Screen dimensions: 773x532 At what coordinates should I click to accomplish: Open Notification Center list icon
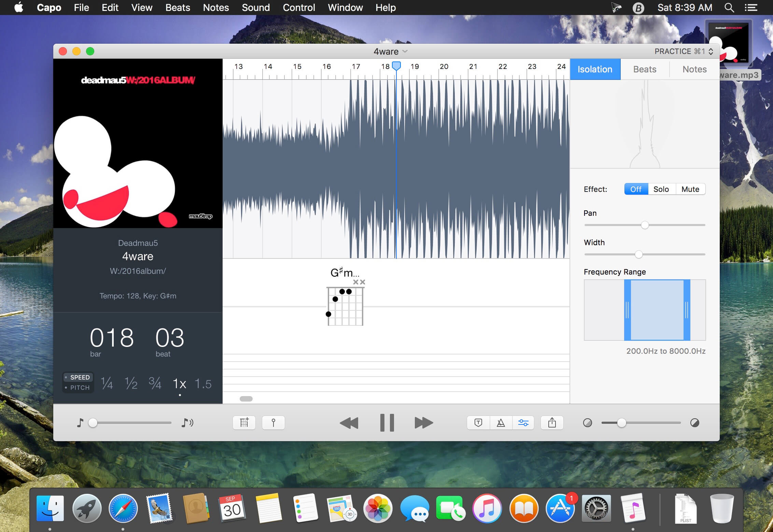coord(751,8)
